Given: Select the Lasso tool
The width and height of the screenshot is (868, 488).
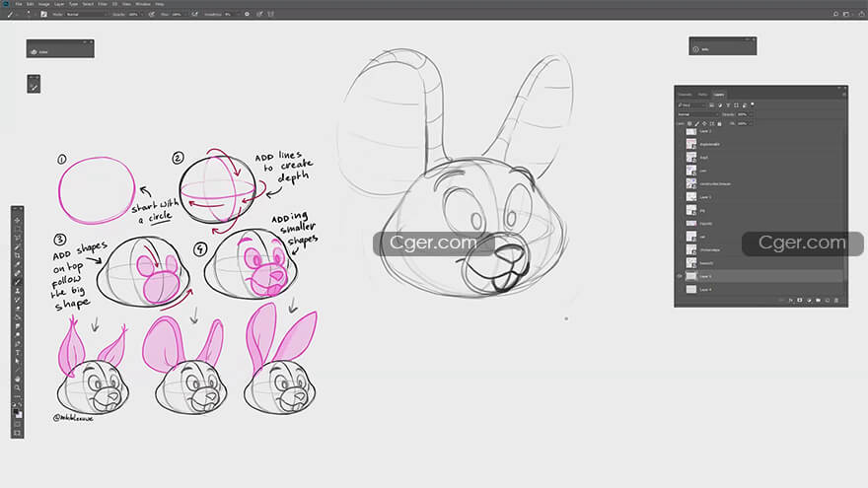Looking at the screenshot, I should (17, 238).
